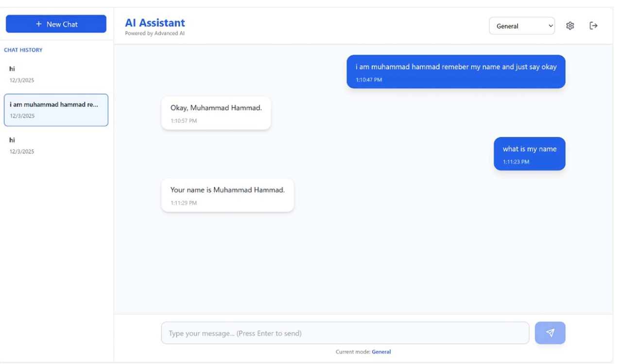Click the message input field
Image resolution: width=622 pixels, height=364 pixels.
345,333
